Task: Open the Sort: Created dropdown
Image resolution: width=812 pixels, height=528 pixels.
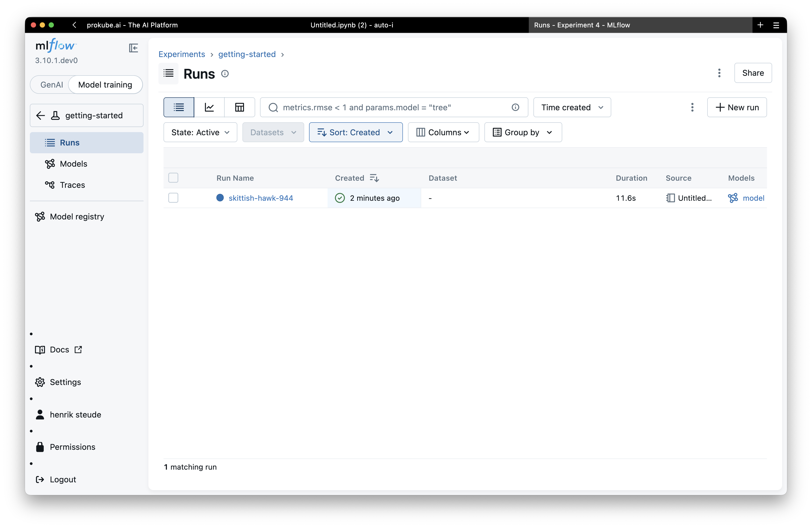Action: coord(355,132)
